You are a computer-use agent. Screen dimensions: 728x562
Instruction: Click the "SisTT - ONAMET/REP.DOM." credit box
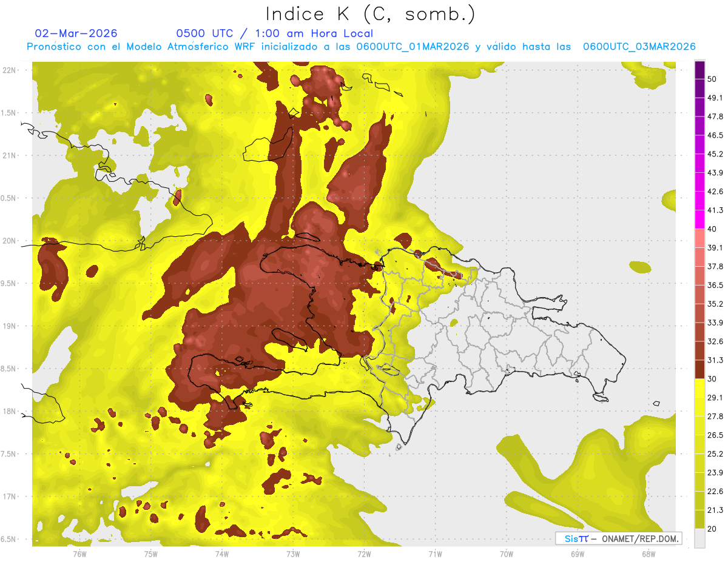(x=618, y=538)
